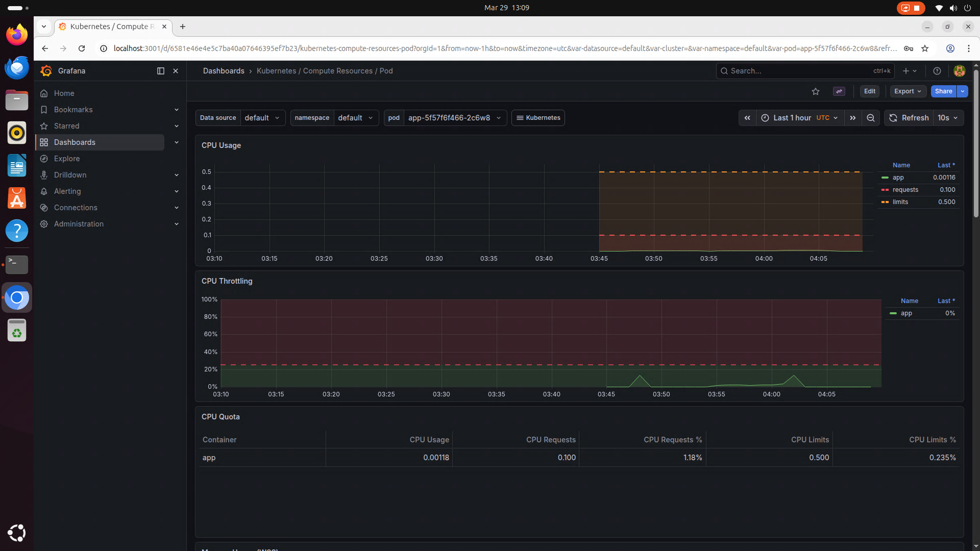Click the zoom out time range icon
The height and width of the screenshot is (551, 980).
pyautogui.click(x=871, y=118)
